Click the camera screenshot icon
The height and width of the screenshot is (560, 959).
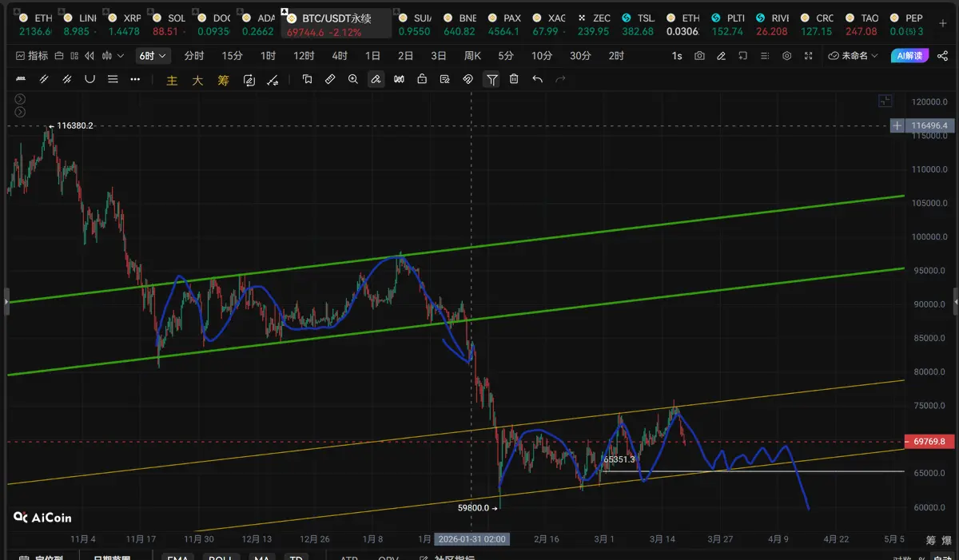[x=700, y=56]
